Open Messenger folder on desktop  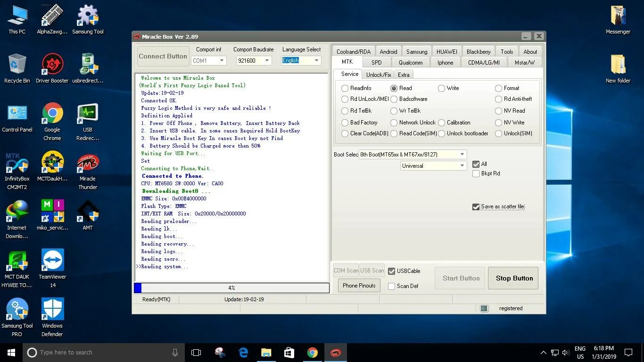618,19
